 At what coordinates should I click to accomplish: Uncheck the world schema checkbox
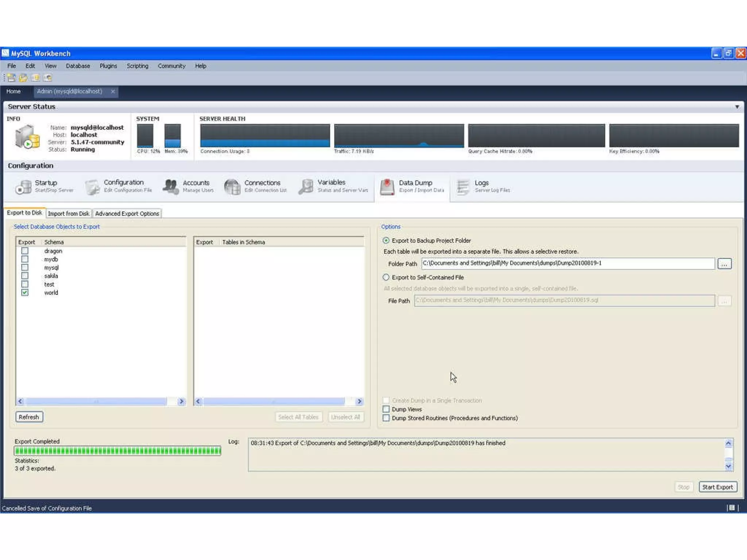25,292
